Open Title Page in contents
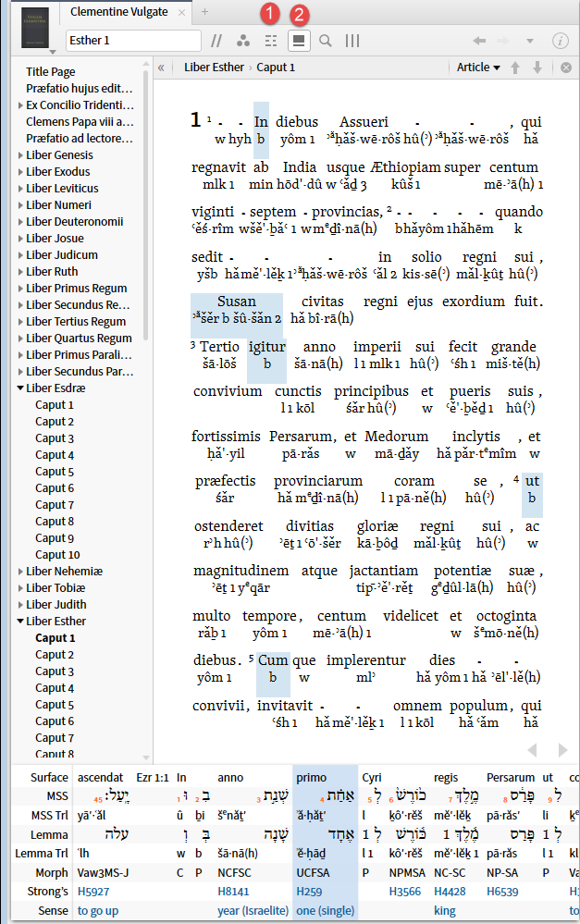580x924 pixels. pyautogui.click(x=51, y=72)
